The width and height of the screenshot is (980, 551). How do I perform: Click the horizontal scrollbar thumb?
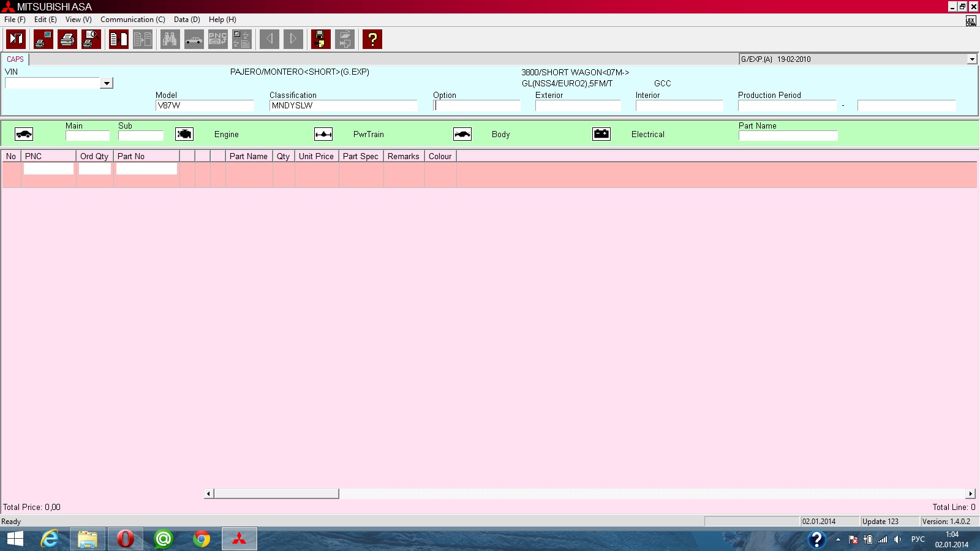click(276, 493)
